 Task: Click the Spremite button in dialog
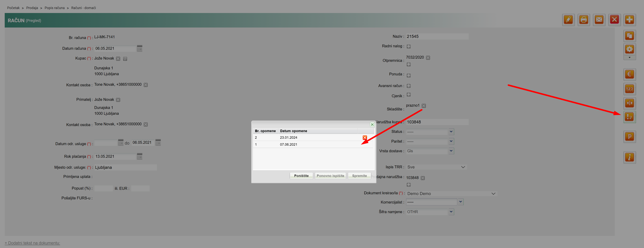coord(359,176)
